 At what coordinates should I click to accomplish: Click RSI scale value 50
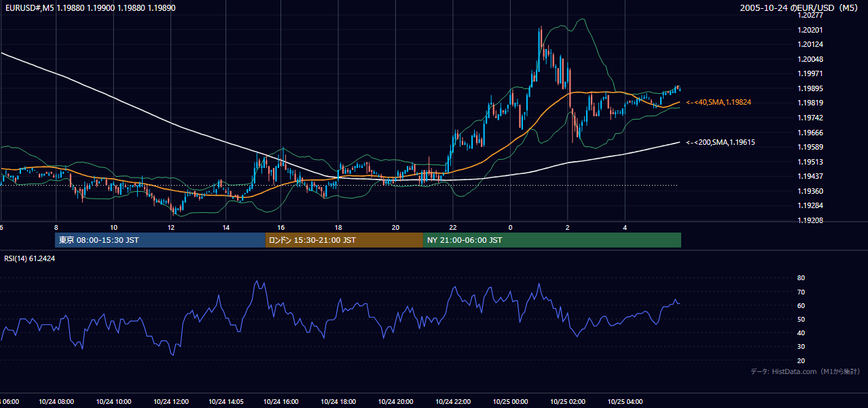pos(801,319)
